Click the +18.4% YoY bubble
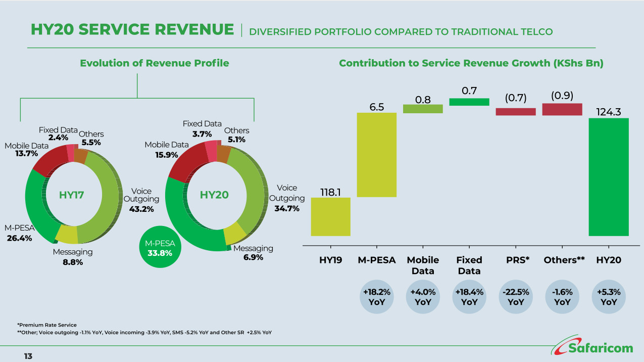This screenshot has height=362, width=644. click(469, 297)
